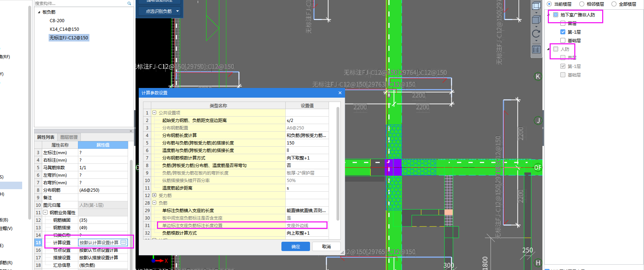Collapse the 公共设置项 group in dialog
644x270 pixels.
[x=154, y=113]
